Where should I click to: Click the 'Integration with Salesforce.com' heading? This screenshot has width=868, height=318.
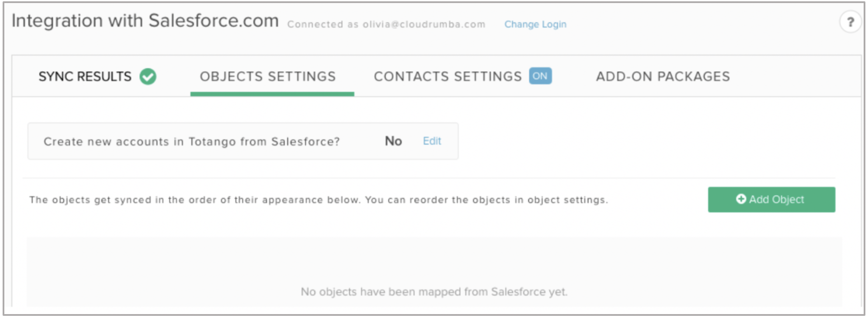click(x=145, y=20)
